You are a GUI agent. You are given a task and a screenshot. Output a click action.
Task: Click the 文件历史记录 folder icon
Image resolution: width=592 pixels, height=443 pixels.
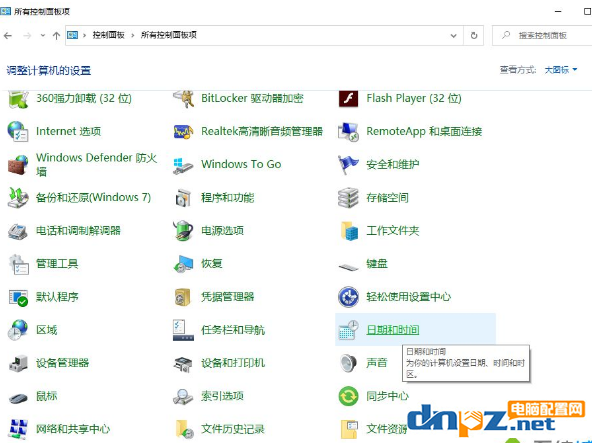point(184,429)
